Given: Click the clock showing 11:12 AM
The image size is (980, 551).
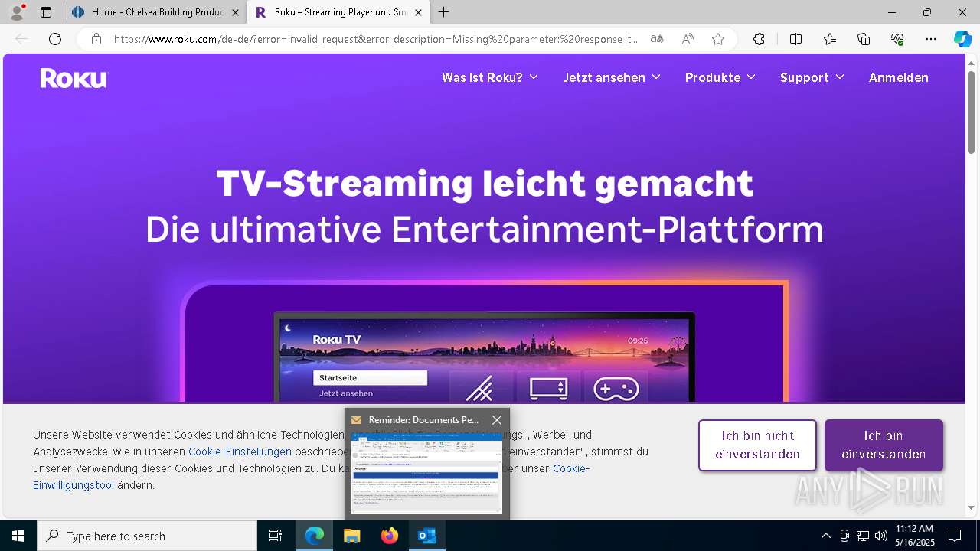Looking at the screenshot, I should [914, 536].
